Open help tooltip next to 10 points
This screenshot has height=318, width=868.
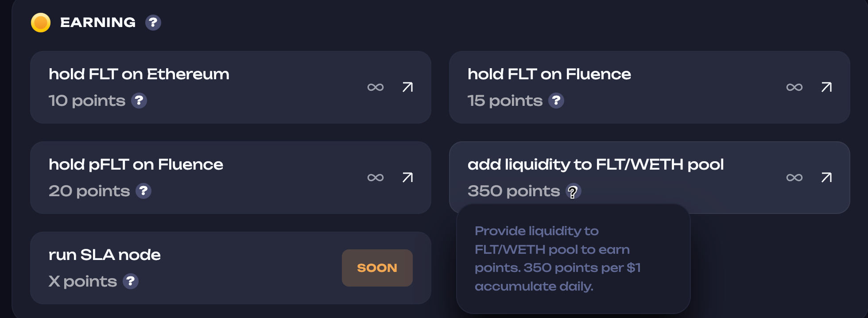point(139,101)
